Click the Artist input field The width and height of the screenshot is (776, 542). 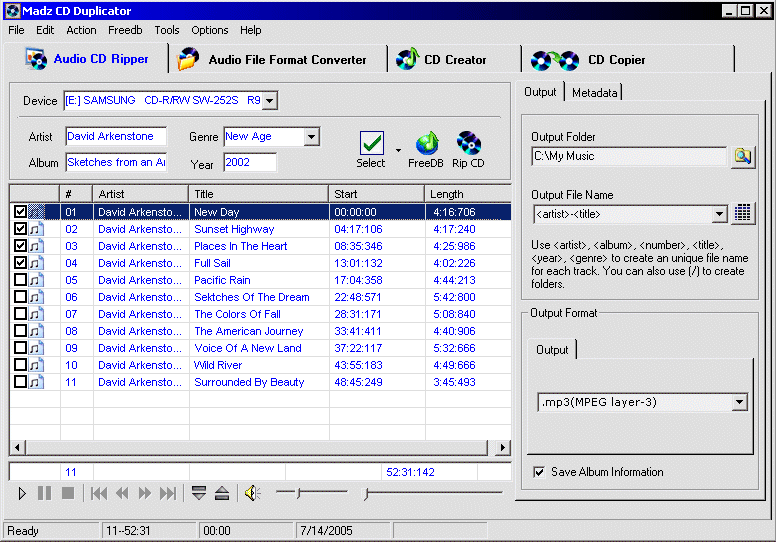click(x=116, y=137)
